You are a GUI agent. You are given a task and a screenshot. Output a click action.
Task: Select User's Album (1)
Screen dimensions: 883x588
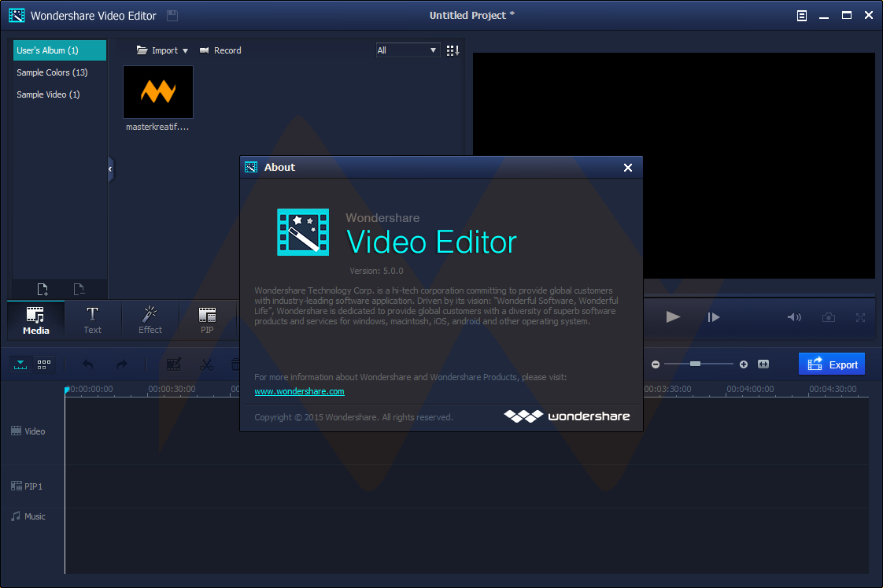[x=60, y=50]
